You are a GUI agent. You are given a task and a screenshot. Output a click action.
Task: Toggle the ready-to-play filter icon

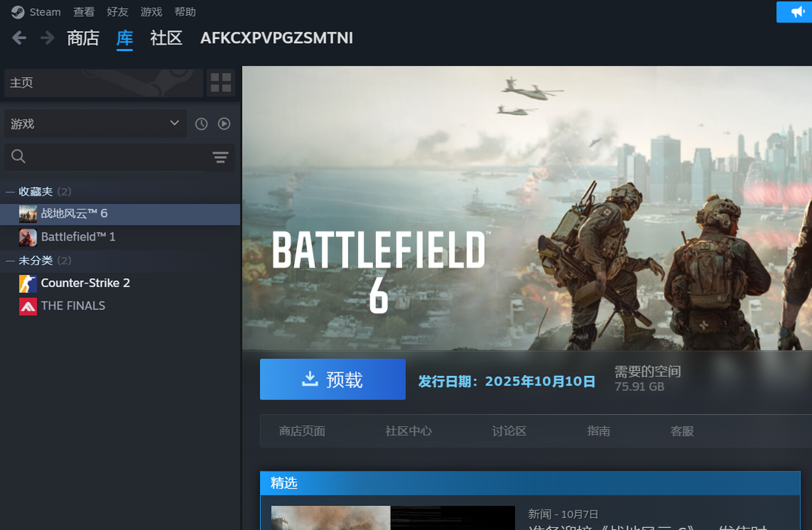click(224, 124)
